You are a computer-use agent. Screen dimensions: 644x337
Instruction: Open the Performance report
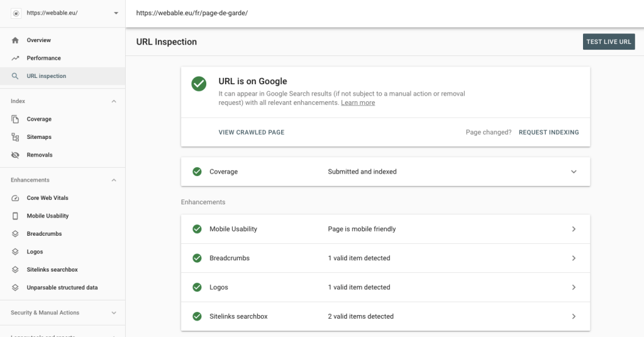63,58
